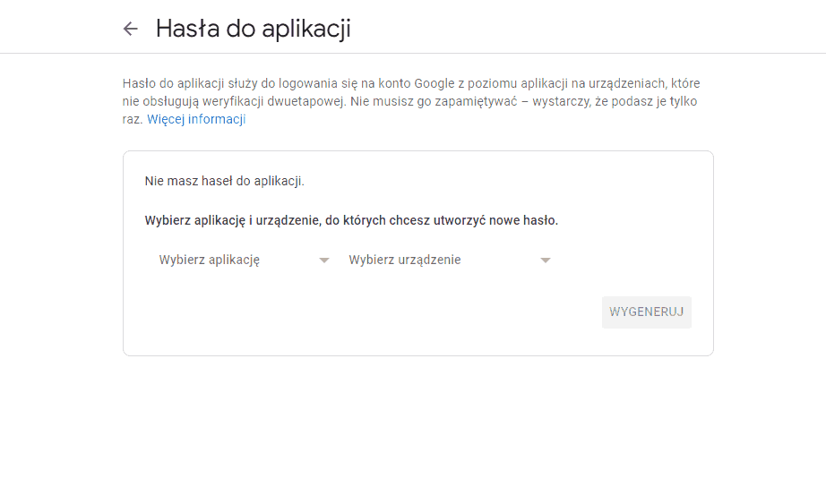The width and height of the screenshot is (826, 504).
Task: Click the "Nie masz haseł do aplikacji." text
Action: click(x=225, y=181)
